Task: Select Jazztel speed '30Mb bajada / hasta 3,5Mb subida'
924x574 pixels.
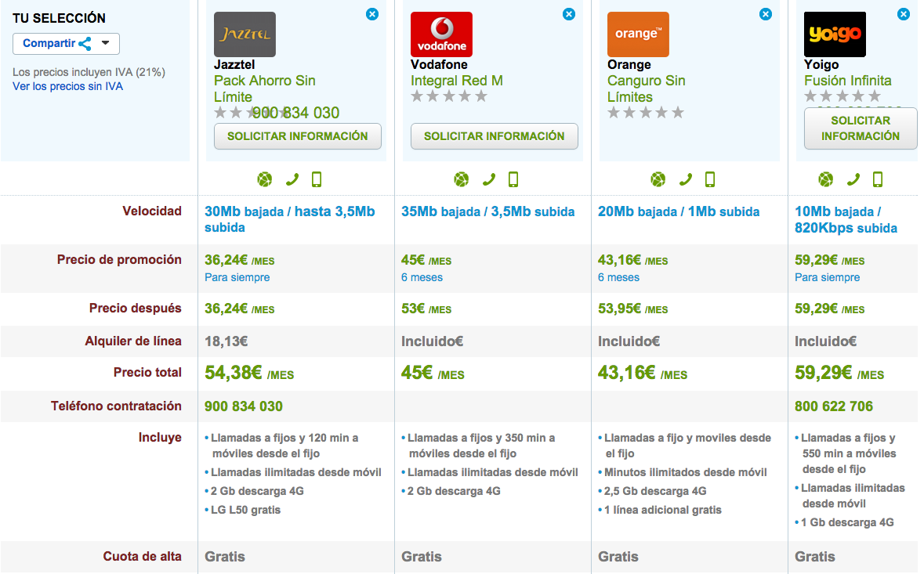Action: coord(289,219)
